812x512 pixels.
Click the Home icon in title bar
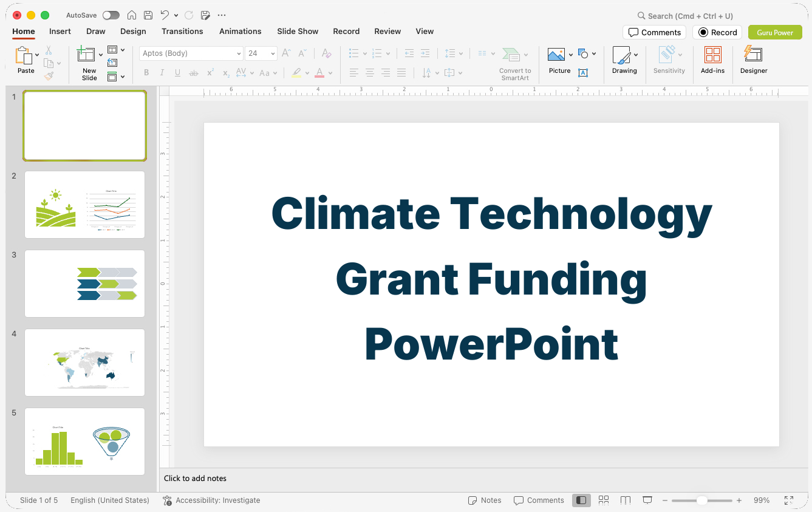(x=131, y=15)
